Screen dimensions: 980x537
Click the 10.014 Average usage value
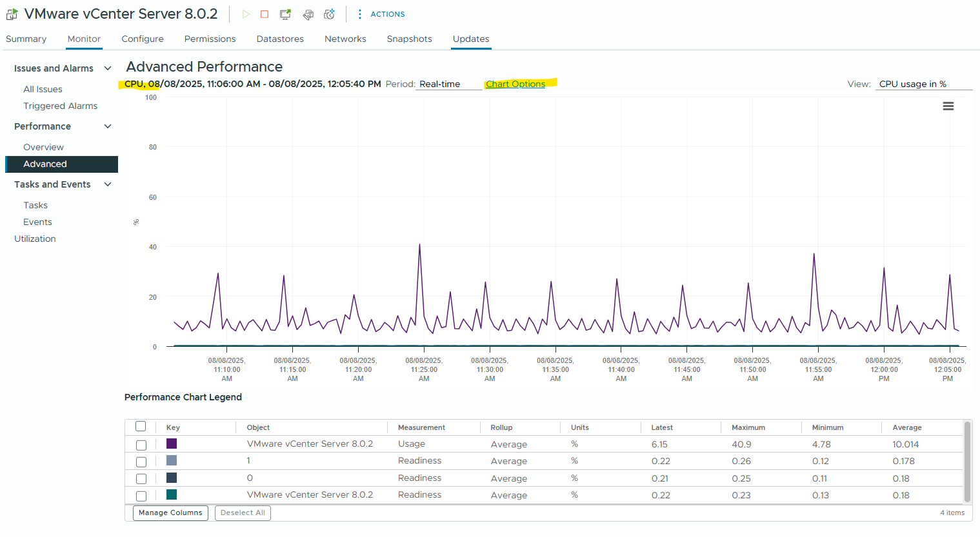(906, 444)
